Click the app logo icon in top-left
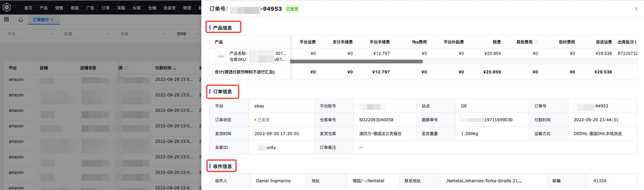 [7, 7]
